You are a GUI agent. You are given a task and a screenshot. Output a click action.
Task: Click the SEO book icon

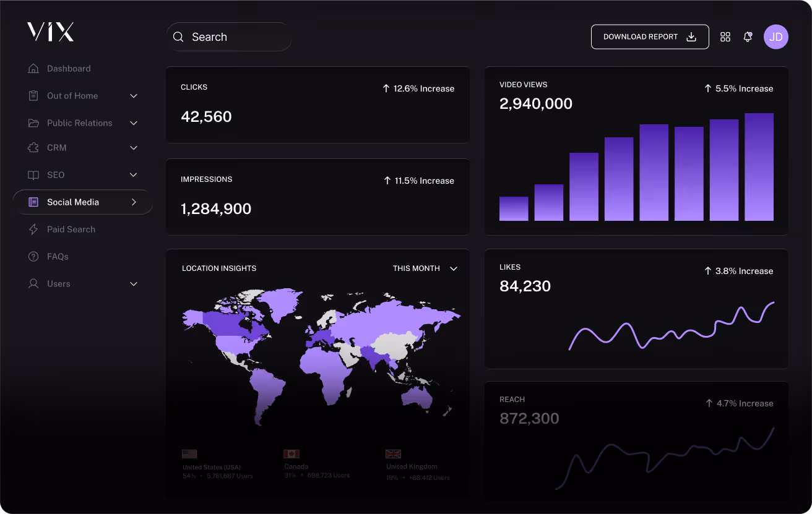click(33, 175)
